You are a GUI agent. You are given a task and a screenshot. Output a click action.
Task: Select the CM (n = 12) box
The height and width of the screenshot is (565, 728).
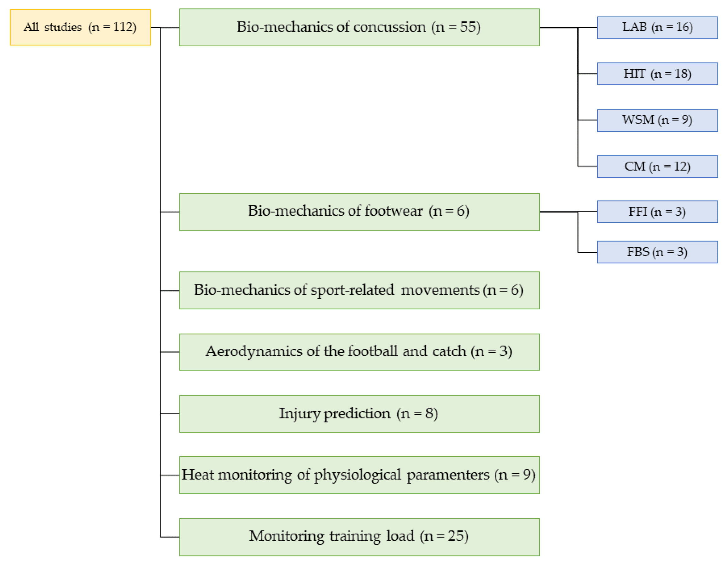(657, 166)
